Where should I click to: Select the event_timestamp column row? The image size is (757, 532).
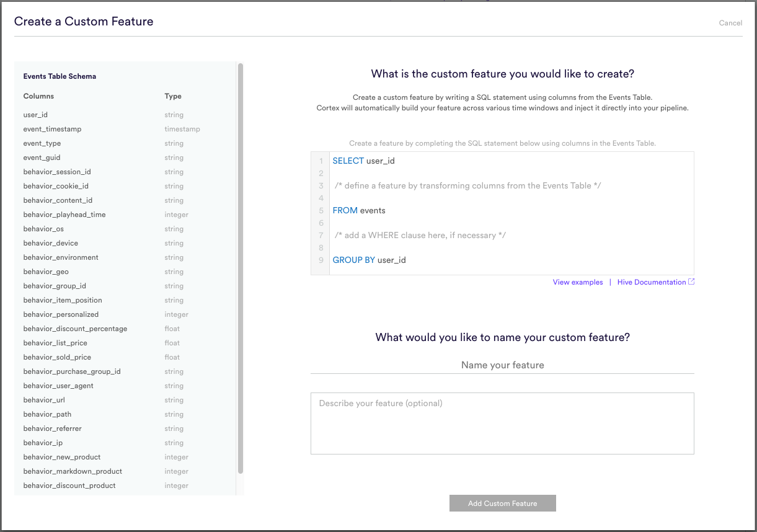pos(125,129)
